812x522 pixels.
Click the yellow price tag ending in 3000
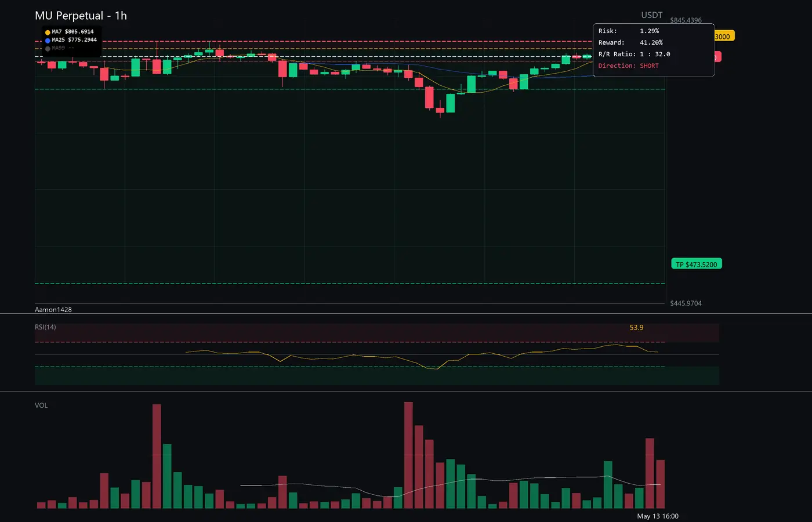click(x=724, y=36)
